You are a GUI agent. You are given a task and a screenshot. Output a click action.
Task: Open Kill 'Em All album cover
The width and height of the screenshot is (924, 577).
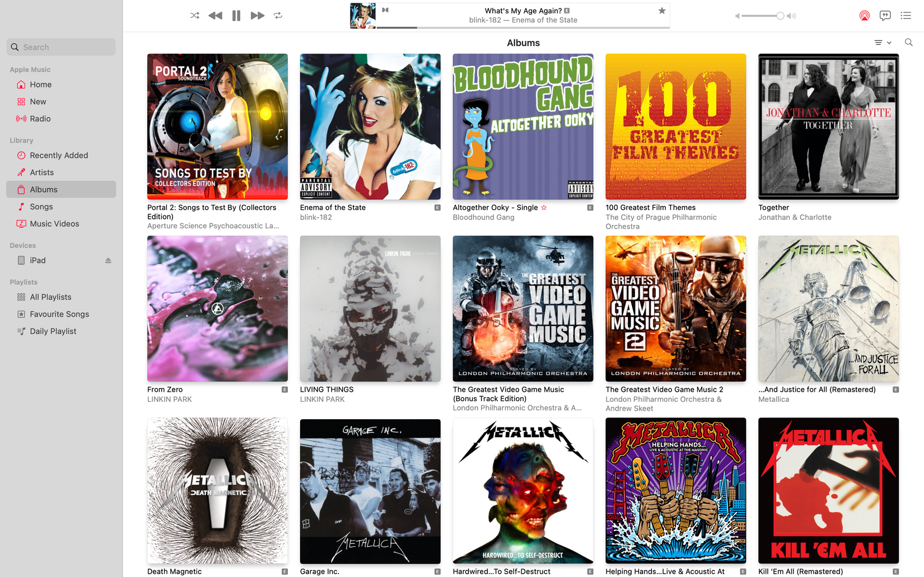pos(829,491)
